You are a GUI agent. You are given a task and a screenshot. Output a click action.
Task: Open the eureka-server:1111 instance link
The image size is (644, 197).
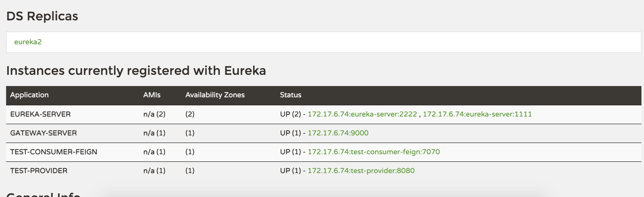477,114
